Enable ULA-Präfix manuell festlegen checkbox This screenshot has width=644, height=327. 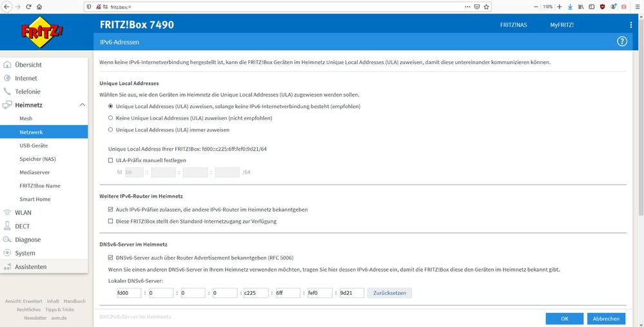pyautogui.click(x=110, y=160)
